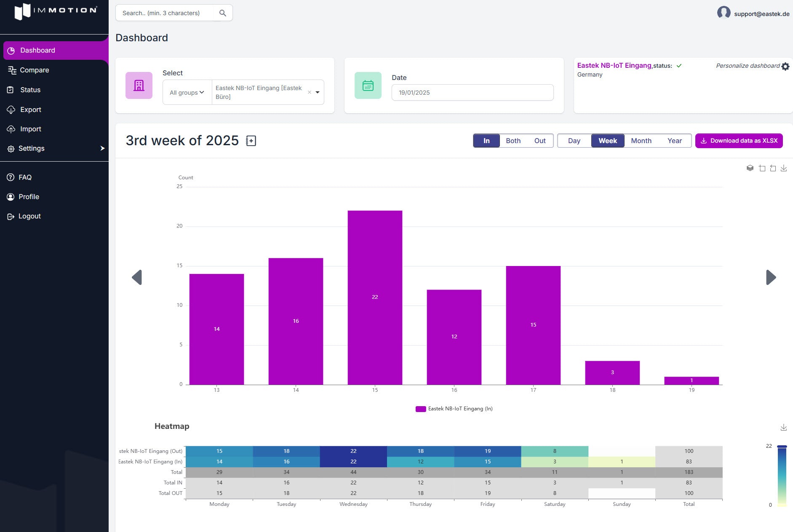This screenshot has height=532, width=793.
Task: Click the chart zoom reset icon
Action: click(773, 168)
